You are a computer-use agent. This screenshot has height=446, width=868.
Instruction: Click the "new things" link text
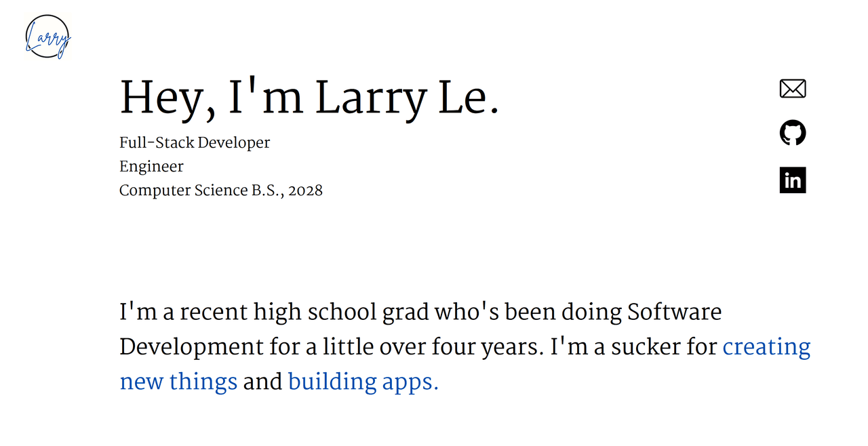click(x=178, y=382)
